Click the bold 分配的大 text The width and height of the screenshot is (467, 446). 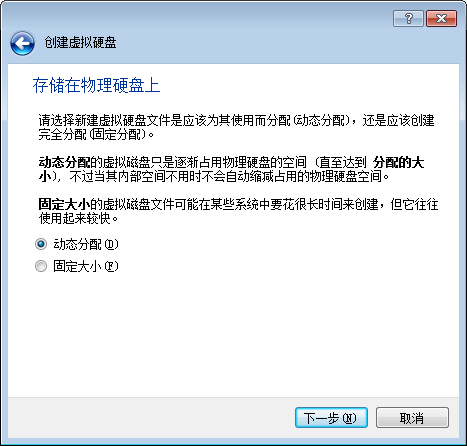point(398,163)
